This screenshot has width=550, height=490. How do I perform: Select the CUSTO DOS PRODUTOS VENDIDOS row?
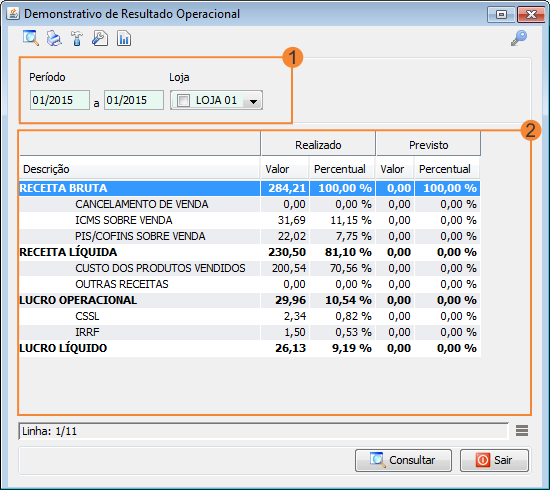[x=250, y=268]
